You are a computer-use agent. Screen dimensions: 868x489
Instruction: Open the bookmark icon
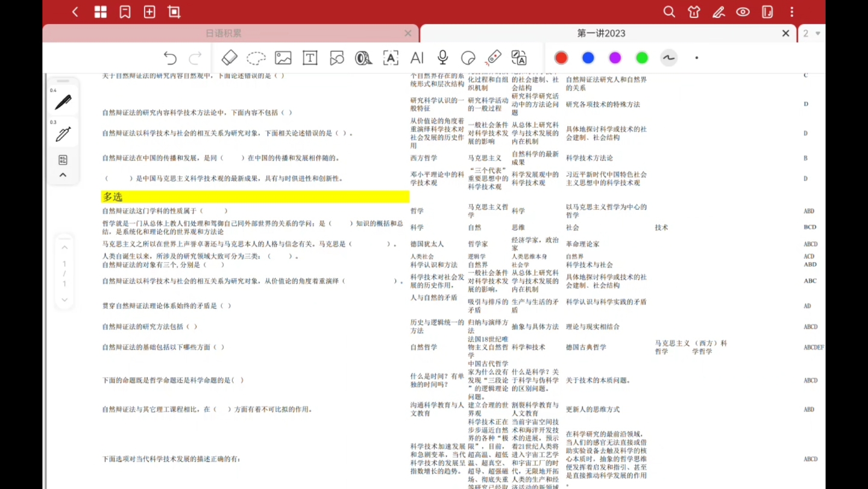(x=125, y=12)
